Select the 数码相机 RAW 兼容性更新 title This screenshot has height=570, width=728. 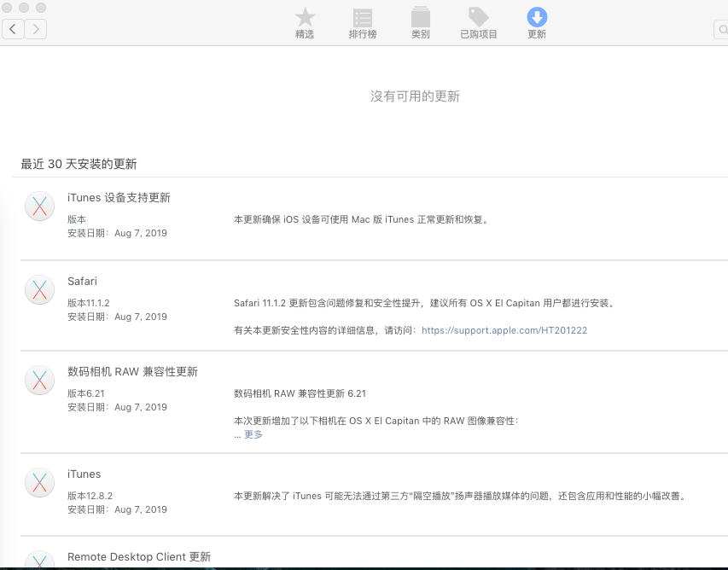click(132, 372)
